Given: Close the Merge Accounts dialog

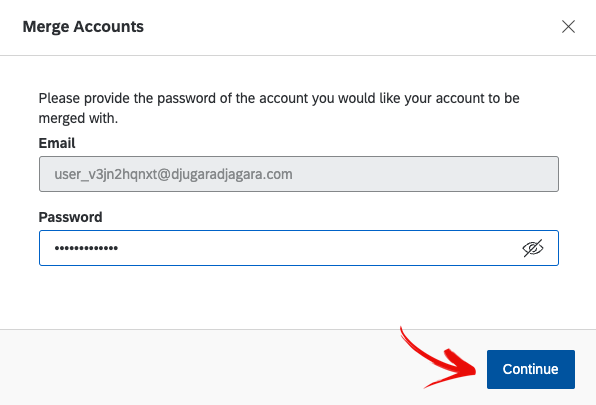Looking at the screenshot, I should (568, 27).
